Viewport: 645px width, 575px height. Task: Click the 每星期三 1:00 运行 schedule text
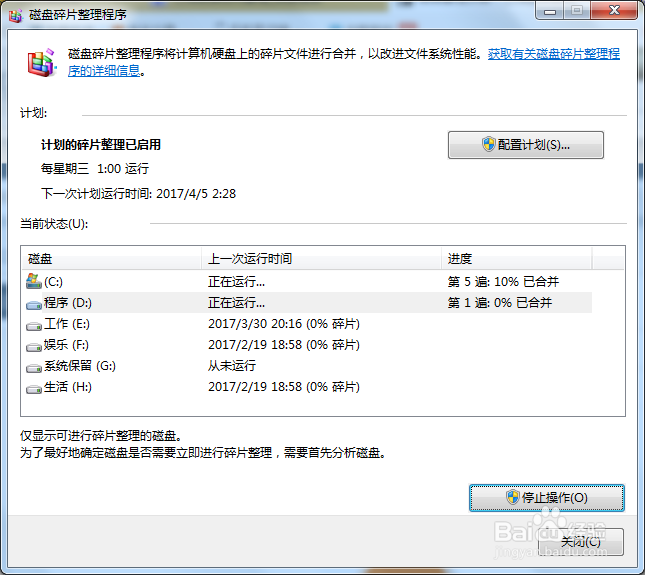pyautogui.click(x=95, y=169)
